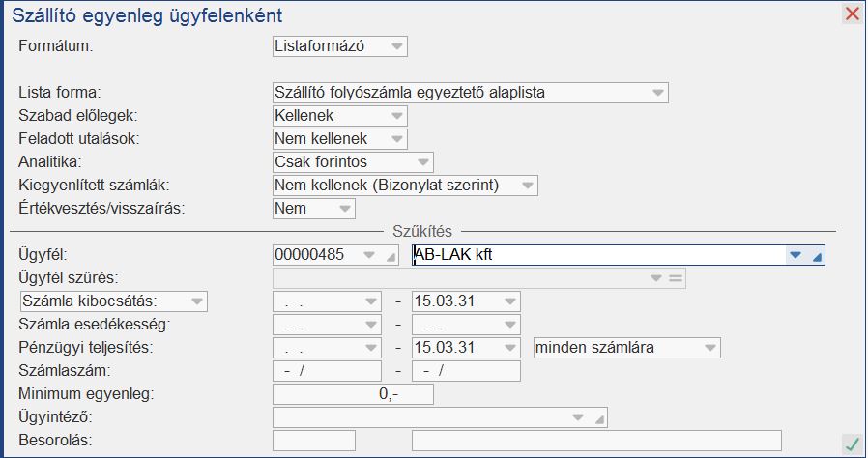The width and height of the screenshot is (868, 458).
Task: Open the Kiegyenlített számlák dropdown
Action: pos(526,186)
